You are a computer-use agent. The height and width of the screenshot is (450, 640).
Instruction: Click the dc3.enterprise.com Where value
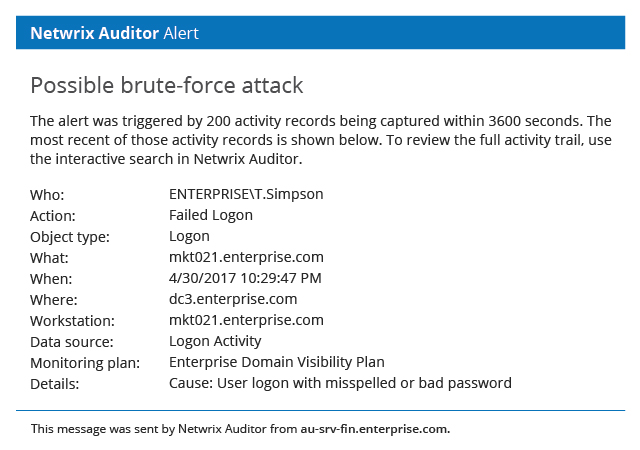click(233, 299)
